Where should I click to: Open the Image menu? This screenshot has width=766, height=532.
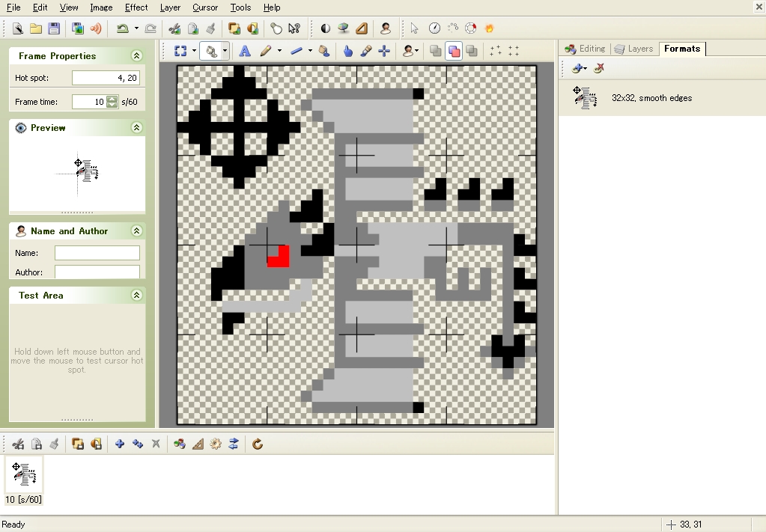[x=101, y=7]
